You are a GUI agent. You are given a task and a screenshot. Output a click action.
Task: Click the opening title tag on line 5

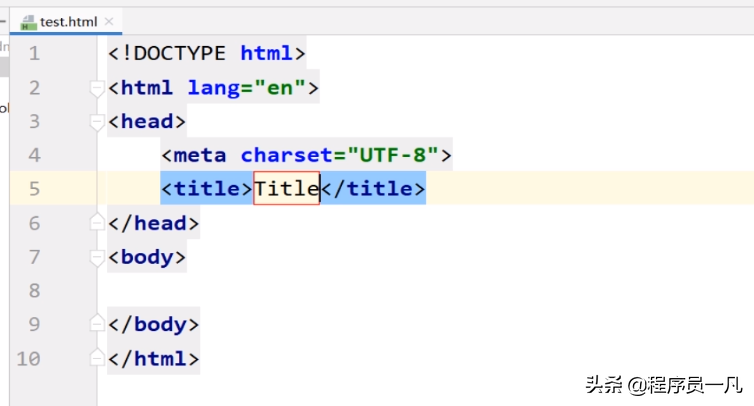[x=207, y=188]
